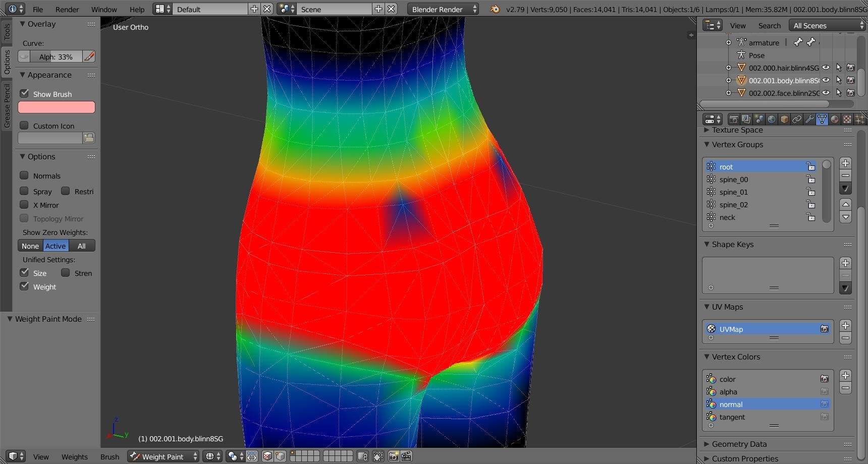
Task: Open the Constraints properties tab (chain icon)
Action: click(x=797, y=120)
